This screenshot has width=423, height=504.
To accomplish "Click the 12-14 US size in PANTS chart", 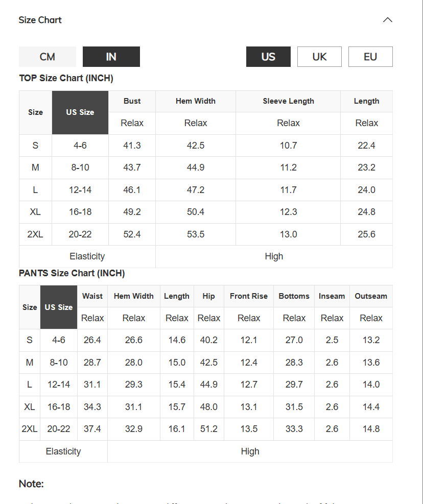I will (59, 385).
